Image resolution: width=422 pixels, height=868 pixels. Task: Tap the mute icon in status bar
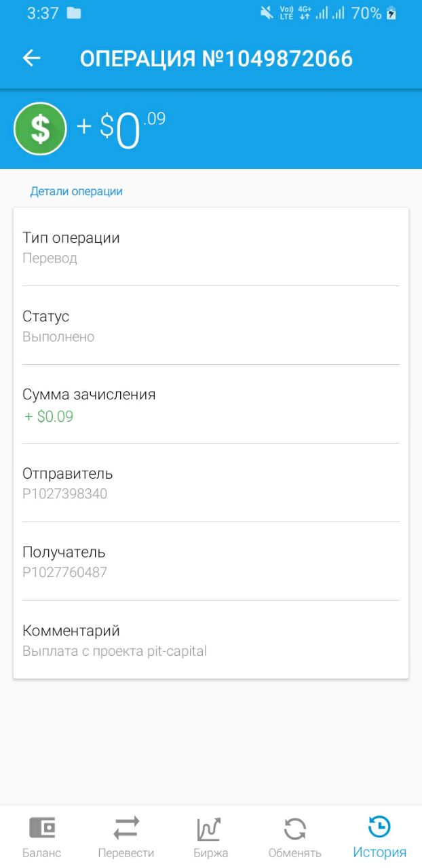(266, 13)
